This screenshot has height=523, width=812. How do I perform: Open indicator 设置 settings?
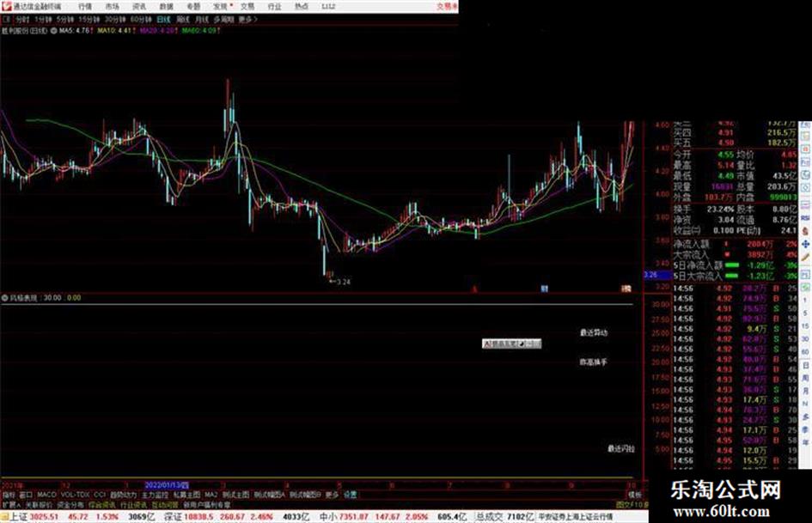coord(350,495)
